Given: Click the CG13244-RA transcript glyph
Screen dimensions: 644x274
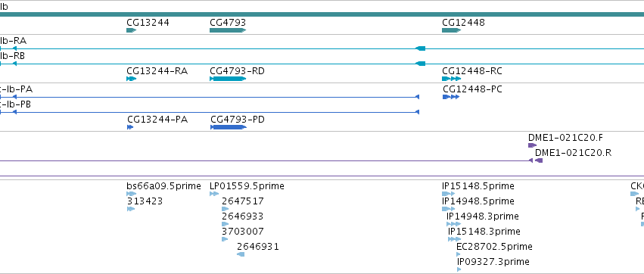Looking at the screenshot, I should (x=132, y=79).
